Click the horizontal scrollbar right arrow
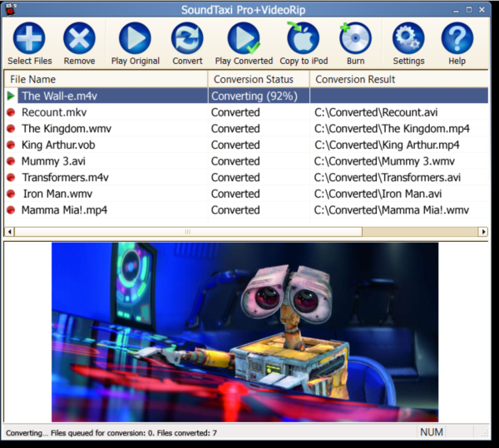This screenshot has height=448, width=499. click(483, 232)
